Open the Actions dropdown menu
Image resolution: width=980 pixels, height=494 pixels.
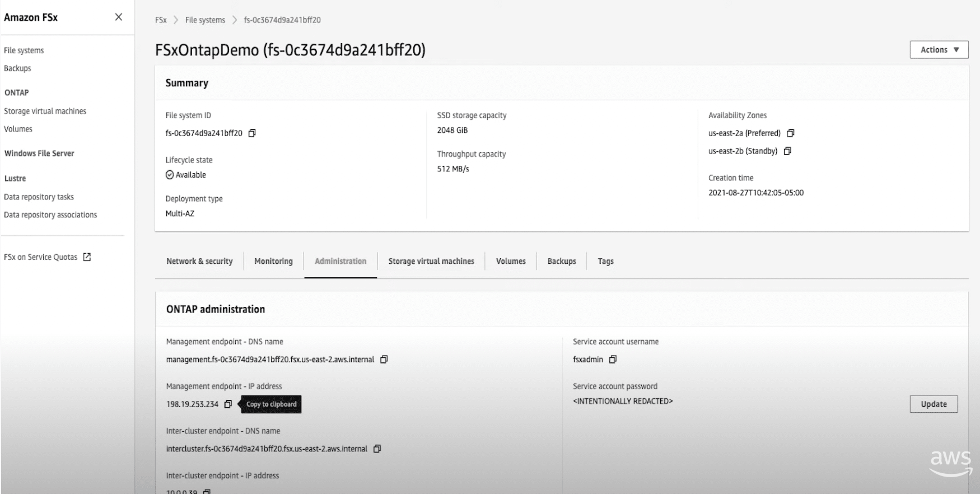pyautogui.click(x=939, y=50)
